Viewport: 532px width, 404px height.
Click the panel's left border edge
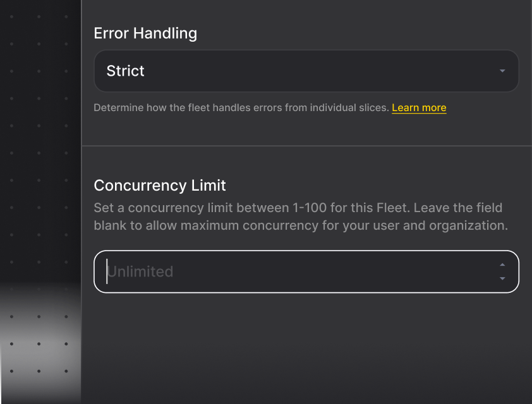click(x=82, y=202)
